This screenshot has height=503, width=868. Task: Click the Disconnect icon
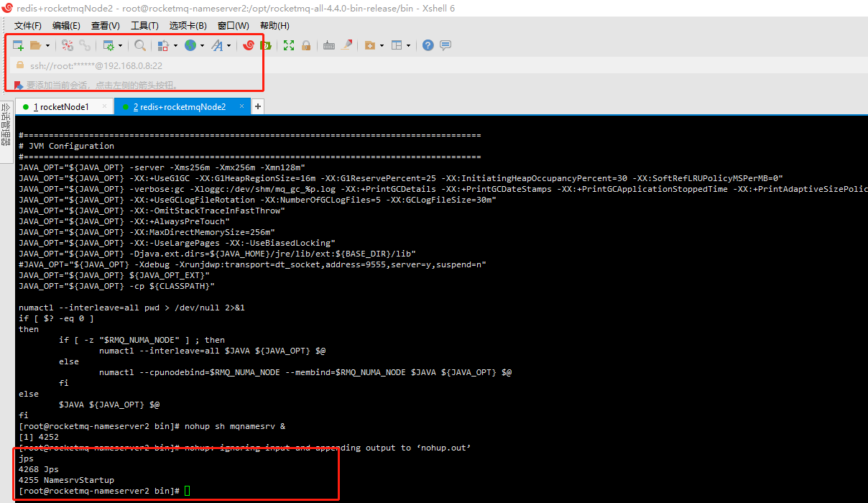[68, 45]
